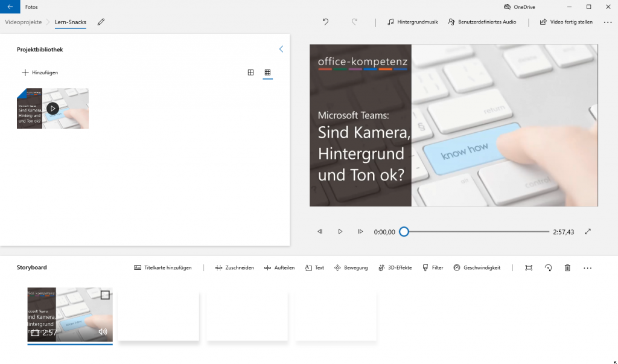The height and width of the screenshot is (364, 618).
Task: Open Bewegung settings
Action: [351, 268]
